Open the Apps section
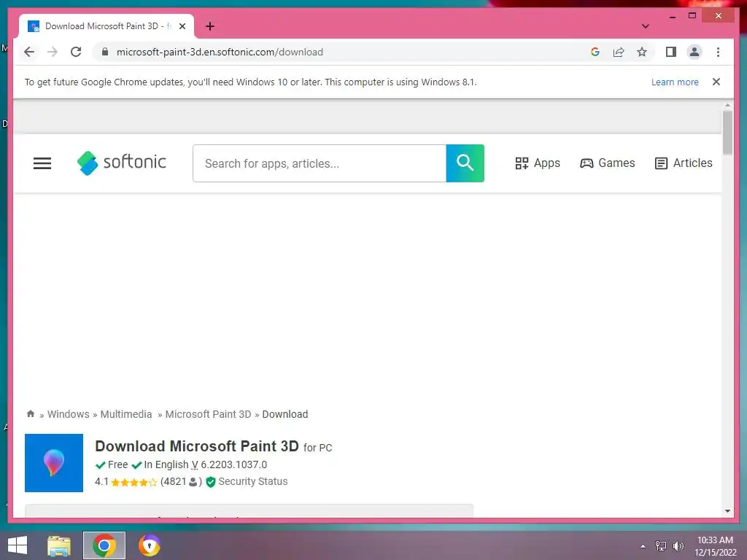 538,163
